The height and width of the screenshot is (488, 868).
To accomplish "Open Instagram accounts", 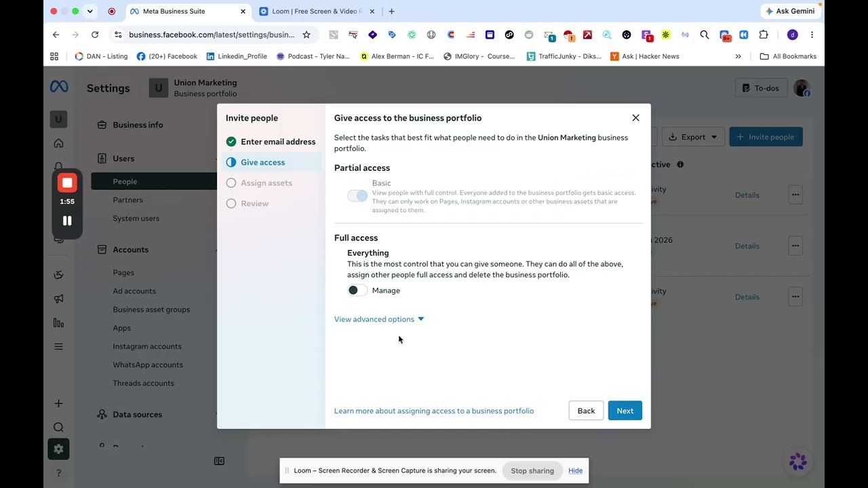I will (147, 346).
